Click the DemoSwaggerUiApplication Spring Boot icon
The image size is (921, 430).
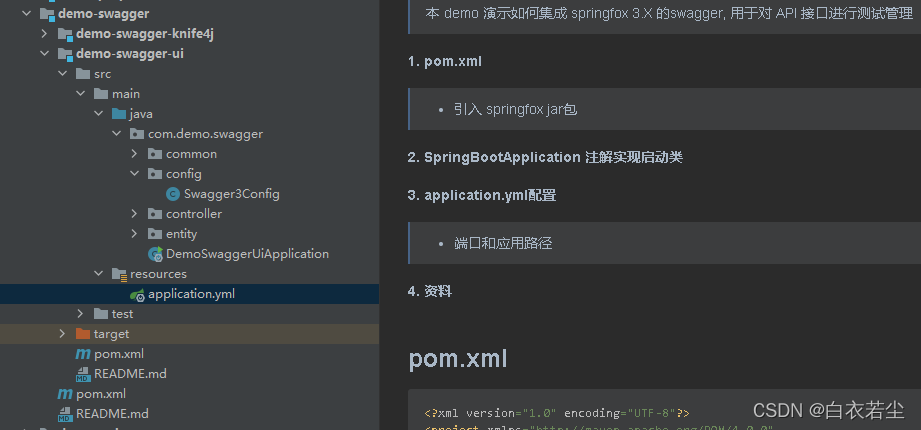point(156,254)
